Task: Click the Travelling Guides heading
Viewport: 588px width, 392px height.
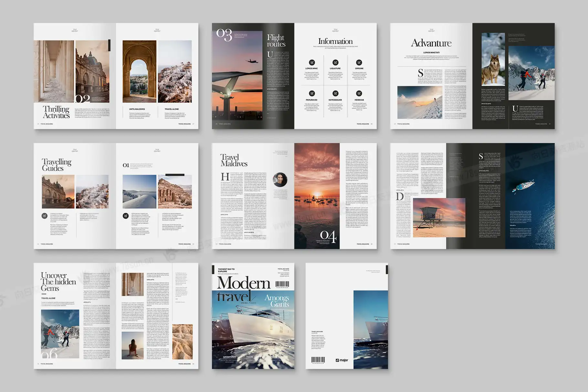Action: click(x=56, y=165)
